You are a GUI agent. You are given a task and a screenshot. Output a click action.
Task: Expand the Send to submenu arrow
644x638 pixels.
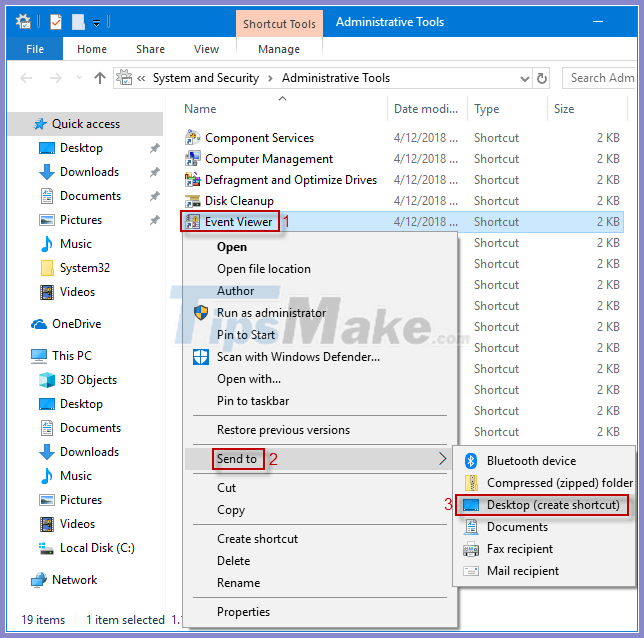442,458
